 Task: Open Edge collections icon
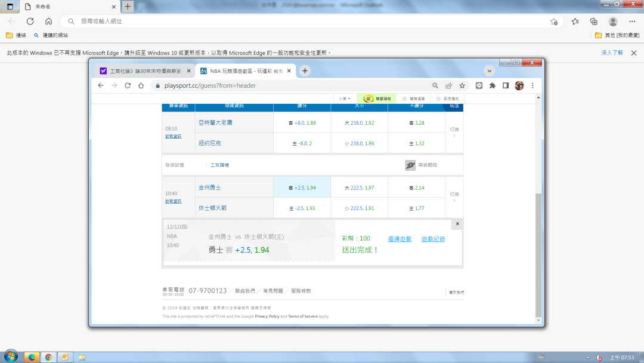(593, 21)
